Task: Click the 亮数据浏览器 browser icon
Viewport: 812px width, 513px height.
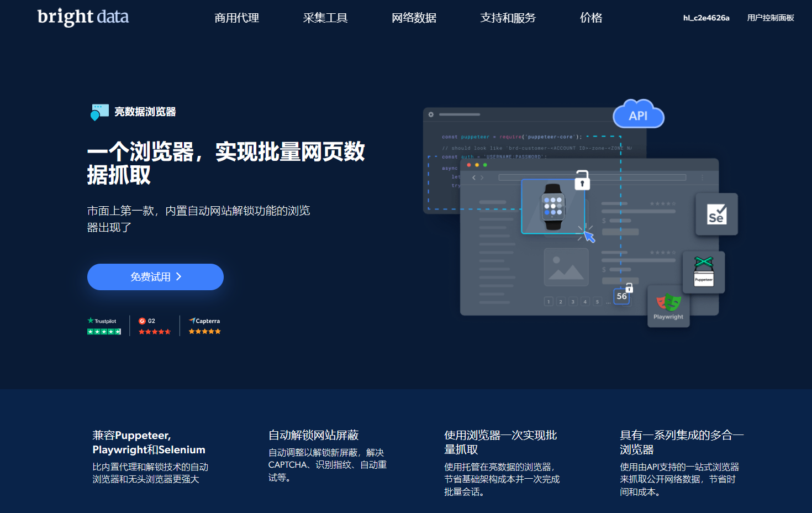Action: 99,112
